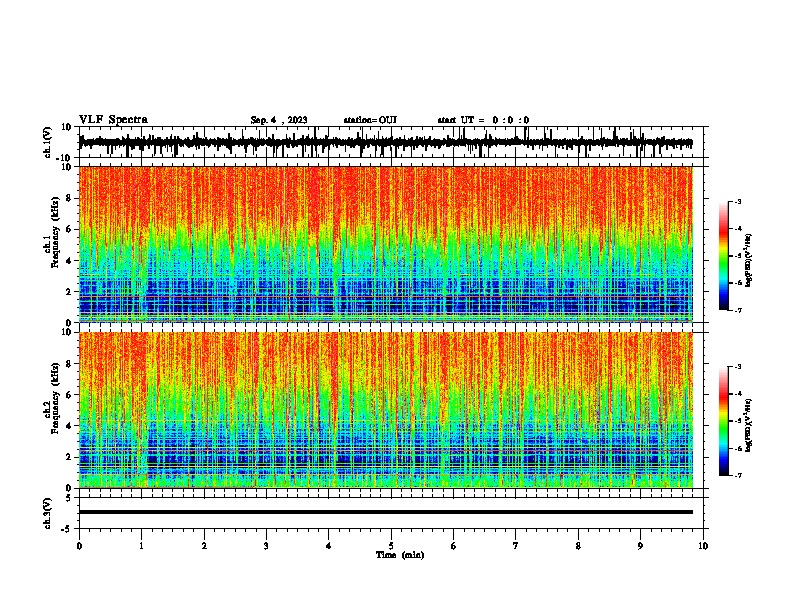Viewport: 792px width, 612px height.
Task: Click the "2" tick on ch.1 frequency axis
Action: pyautogui.click(x=69, y=291)
